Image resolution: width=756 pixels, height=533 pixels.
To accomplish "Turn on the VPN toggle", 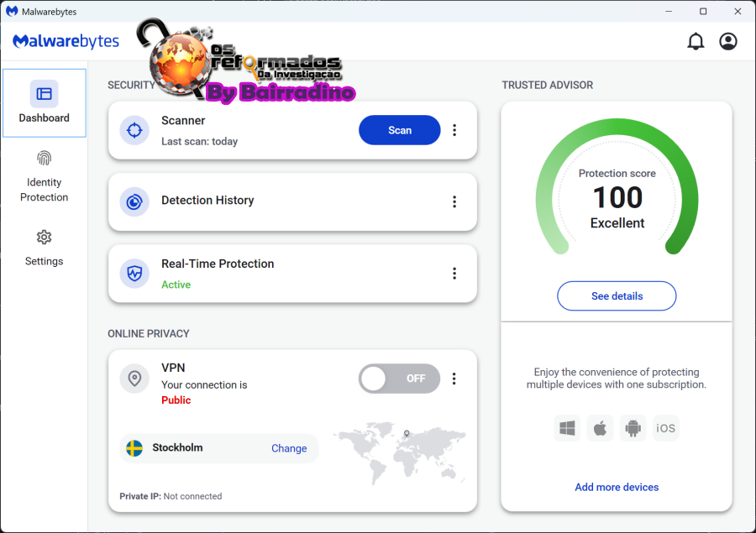I will pyautogui.click(x=399, y=379).
